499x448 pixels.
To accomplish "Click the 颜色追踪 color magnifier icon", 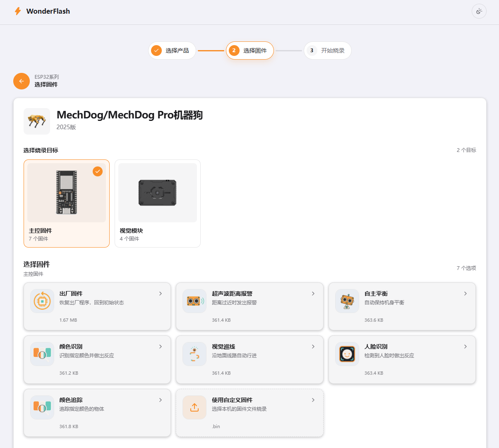I will point(42,407).
